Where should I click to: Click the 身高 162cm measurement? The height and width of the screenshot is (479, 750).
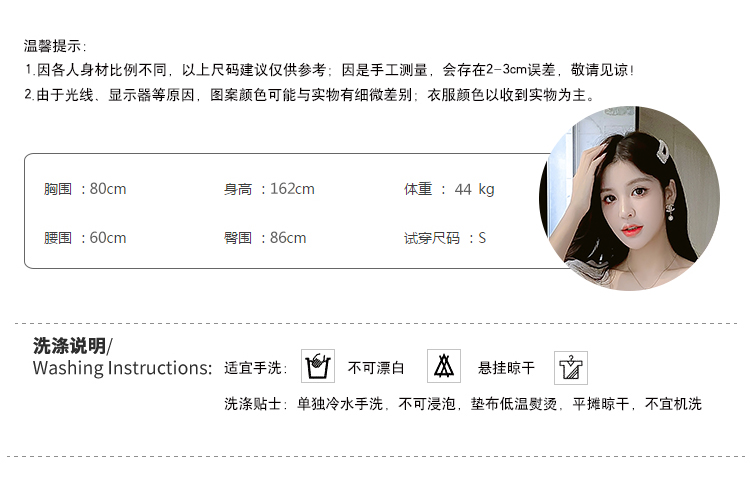[x=269, y=189]
